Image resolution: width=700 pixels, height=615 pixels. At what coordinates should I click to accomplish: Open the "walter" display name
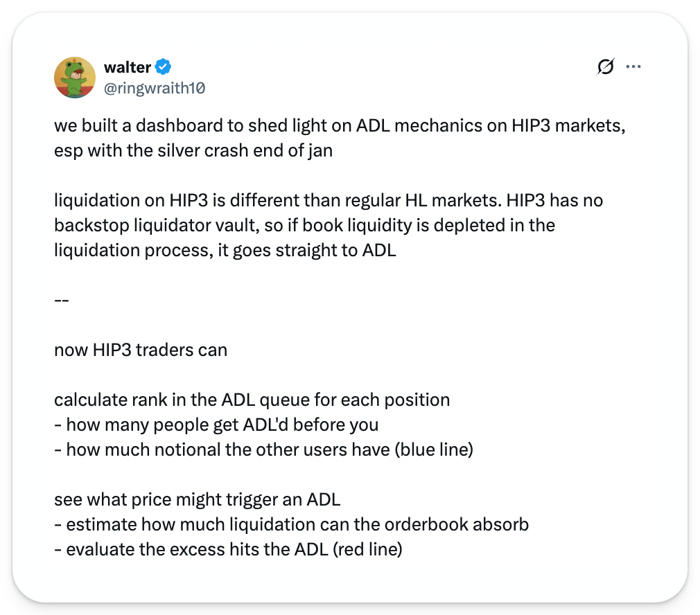coord(128,67)
